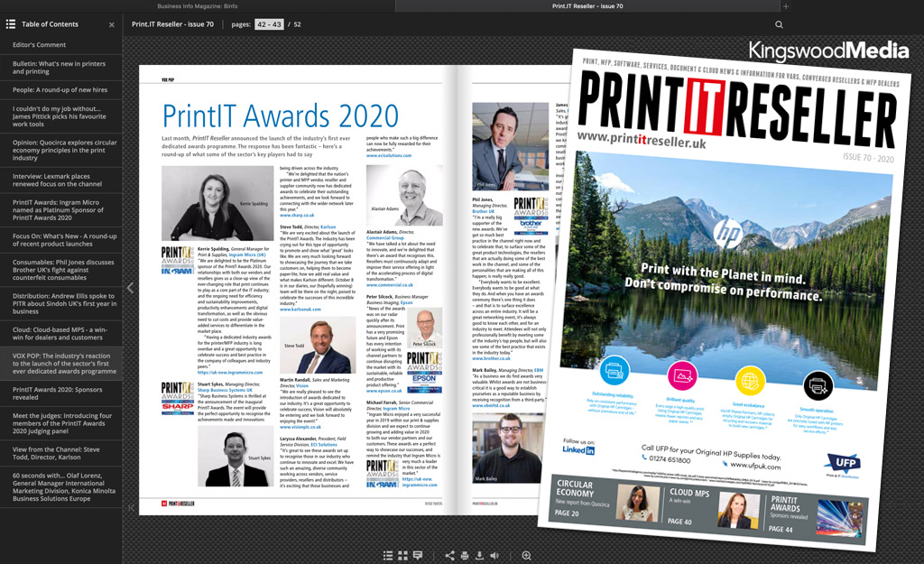The height and width of the screenshot is (564, 924).
Task: Open Consumables: Phil Jones entry
Action: 61,270
